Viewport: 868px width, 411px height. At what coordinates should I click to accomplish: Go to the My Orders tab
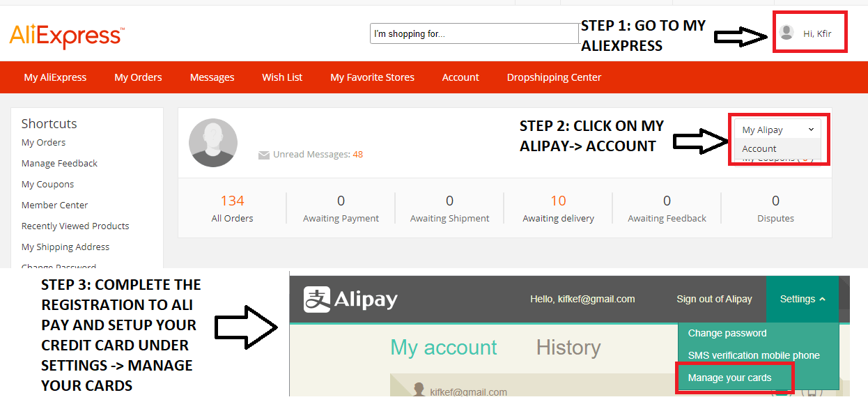click(x=138, y=77)
